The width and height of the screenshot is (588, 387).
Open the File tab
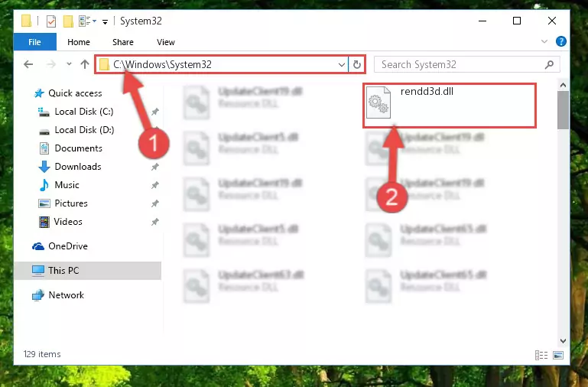pyautogui.click(x=35, y=42)
